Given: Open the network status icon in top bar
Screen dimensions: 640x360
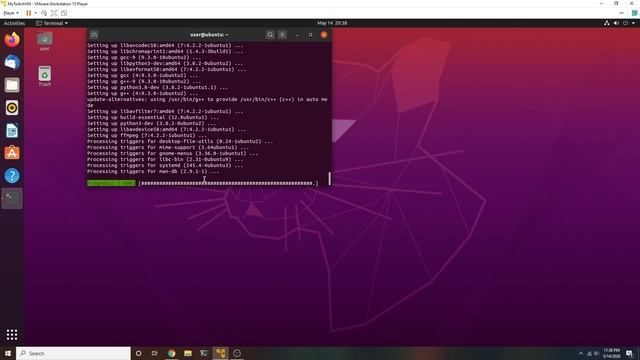Looking at the screenshot, I should tap(607, 23).
